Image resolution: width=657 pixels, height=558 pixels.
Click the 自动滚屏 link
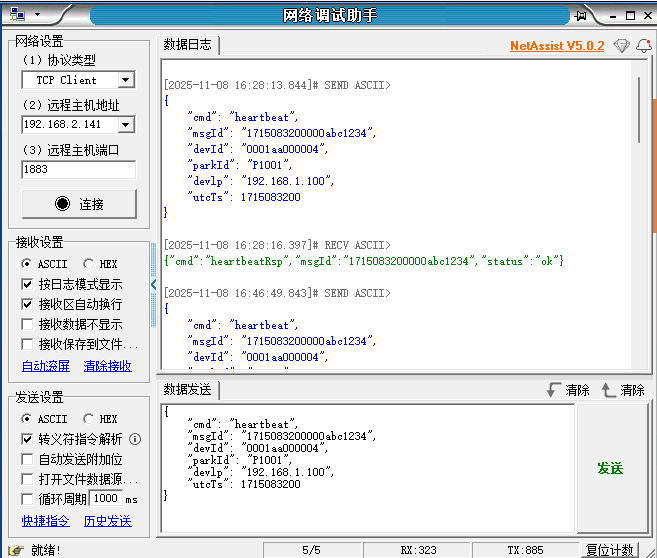pos(46,366)
